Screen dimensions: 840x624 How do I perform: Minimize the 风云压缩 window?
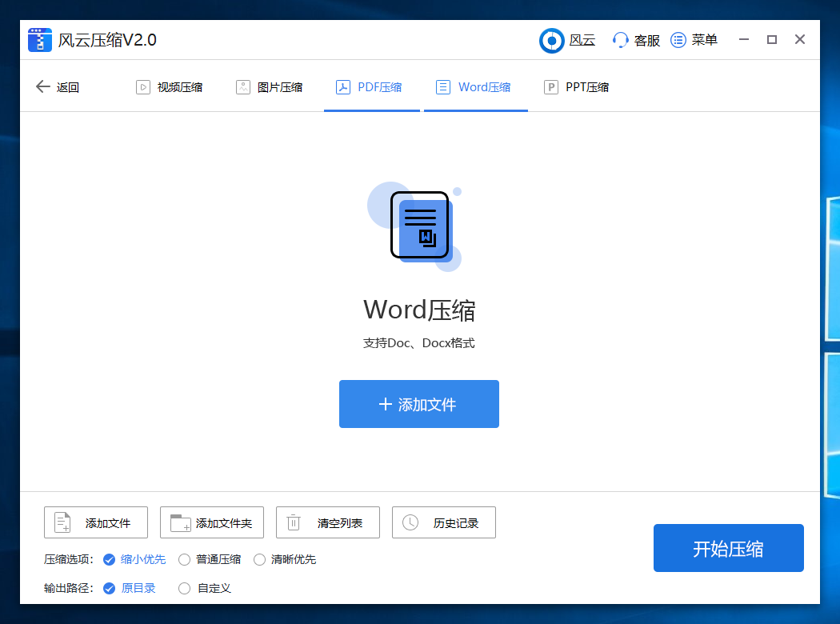click(743, 40)
